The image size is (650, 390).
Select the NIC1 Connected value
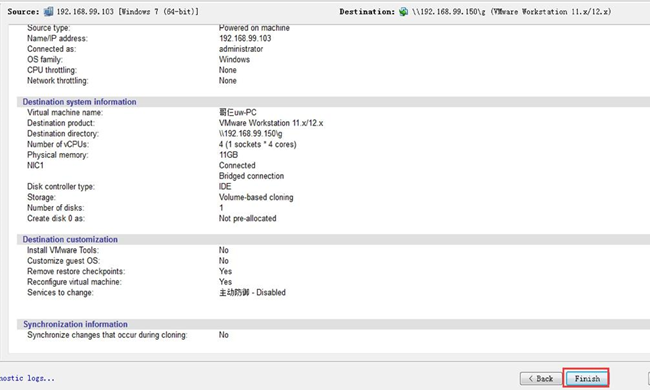coord(237,165)
